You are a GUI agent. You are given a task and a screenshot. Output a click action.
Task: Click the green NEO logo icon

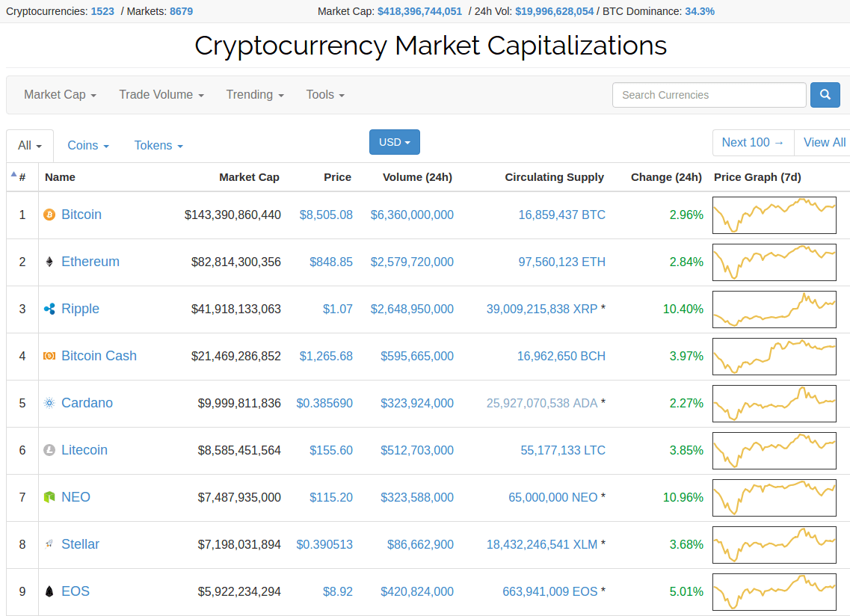[49, 498]
